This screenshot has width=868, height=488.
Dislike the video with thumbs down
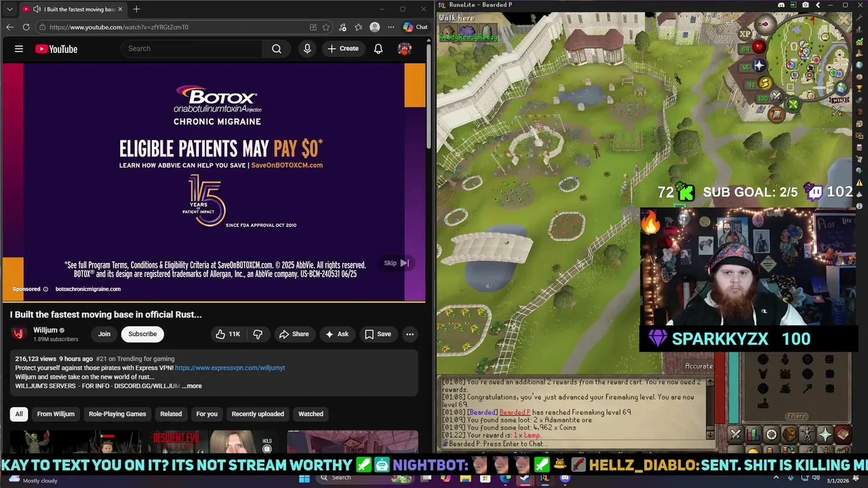click(x=258, y=334)
